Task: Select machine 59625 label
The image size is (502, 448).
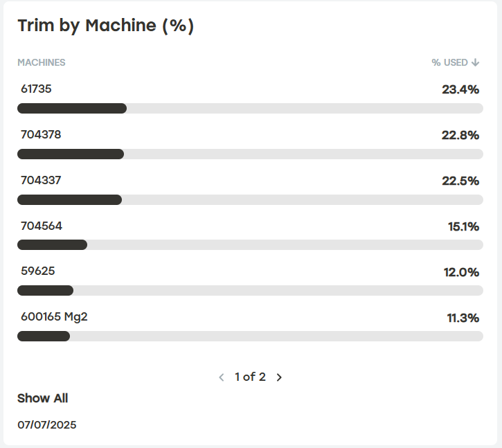Action: pos(37,271)
